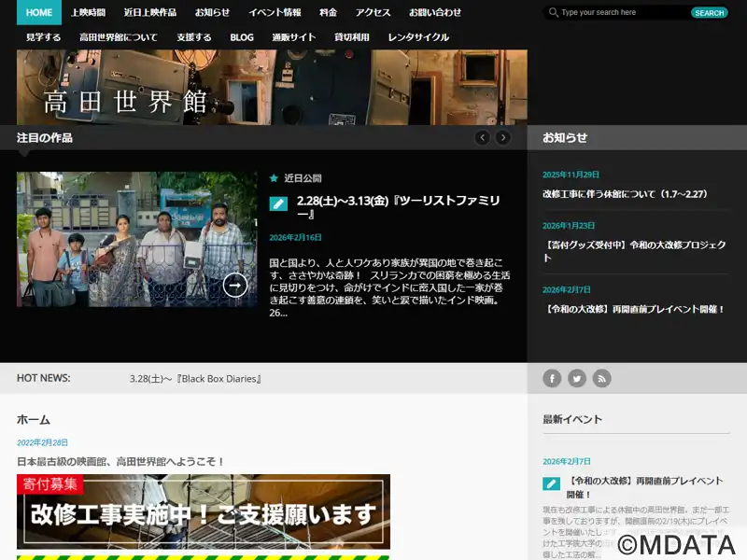Click the pencil icon beside ツーリストファミリー title
Image resolution: width=747 pixels, height=560 pixels.
pyautogui.click(x=278, y=204)
